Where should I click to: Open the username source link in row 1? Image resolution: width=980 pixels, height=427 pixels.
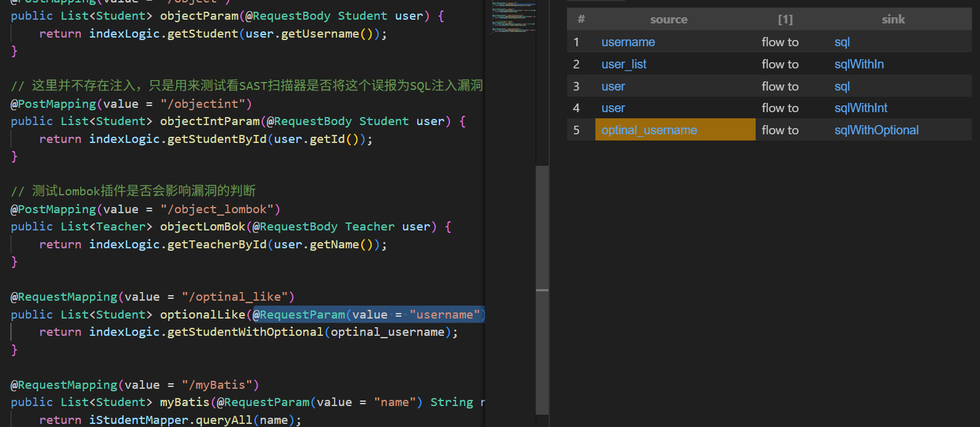click(627, 42)
